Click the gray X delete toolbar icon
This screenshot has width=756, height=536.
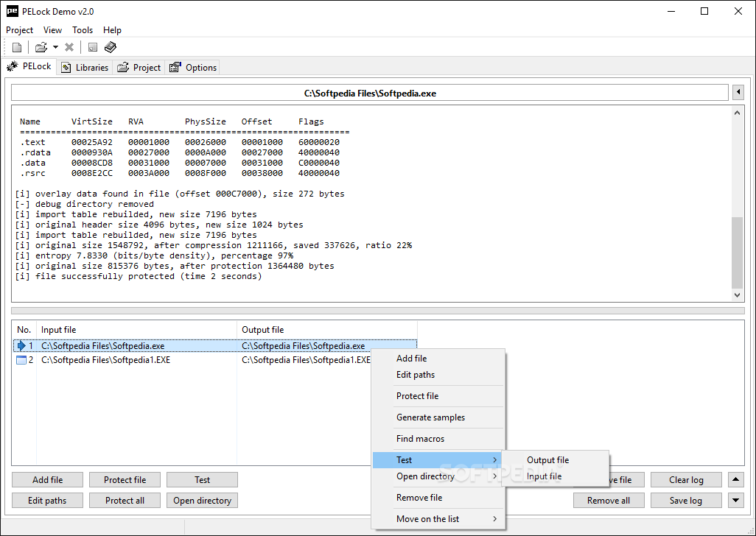coord(69,47)
